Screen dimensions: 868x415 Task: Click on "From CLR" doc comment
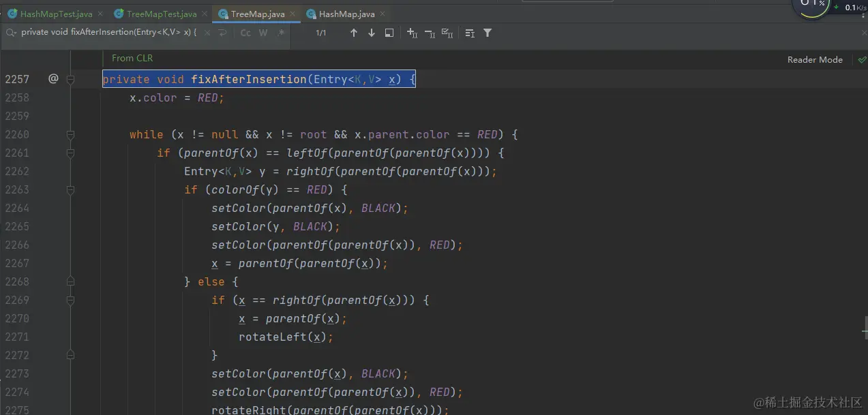(132, 59)
